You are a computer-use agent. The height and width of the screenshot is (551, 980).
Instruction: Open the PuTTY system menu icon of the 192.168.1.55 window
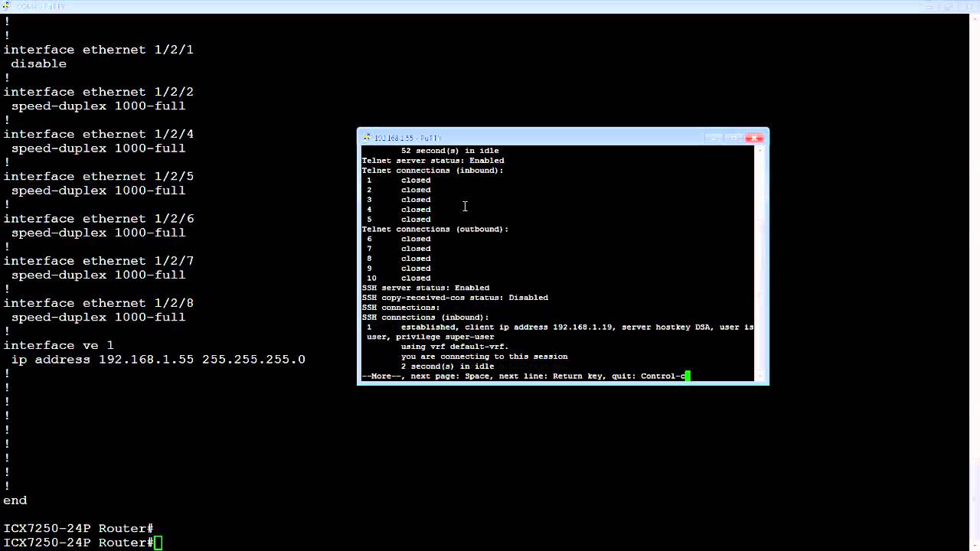[x=367, y=138]
